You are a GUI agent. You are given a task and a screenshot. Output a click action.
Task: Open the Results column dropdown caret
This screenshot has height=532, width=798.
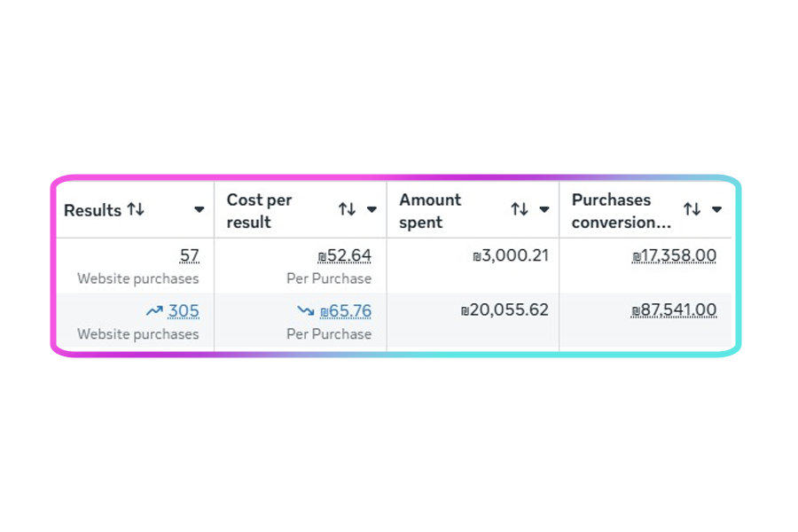[x=199, y=210]
